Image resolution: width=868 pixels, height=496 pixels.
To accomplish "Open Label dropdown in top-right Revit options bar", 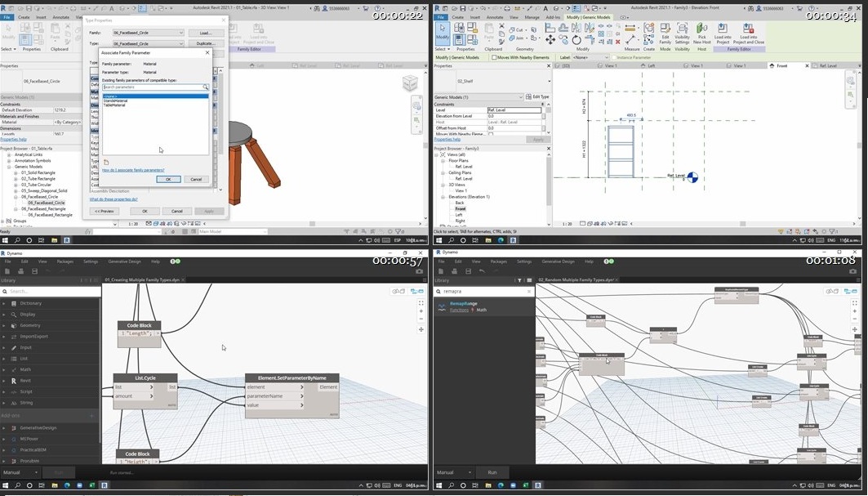I will pos(590,57).
